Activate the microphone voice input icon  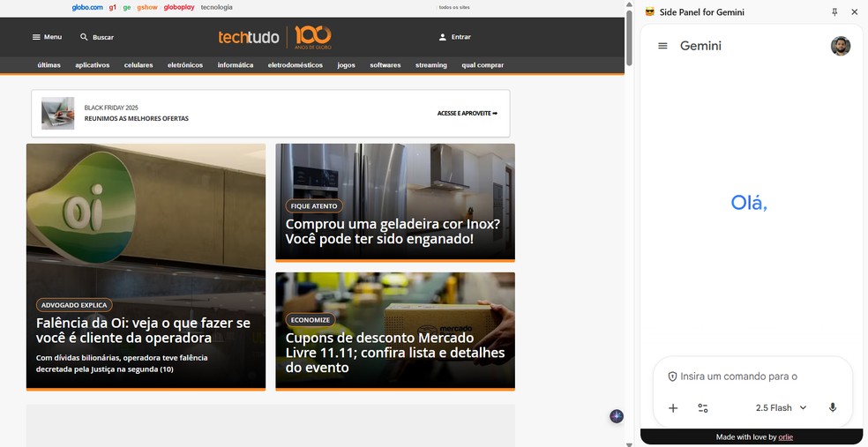(x=833, y=407)
